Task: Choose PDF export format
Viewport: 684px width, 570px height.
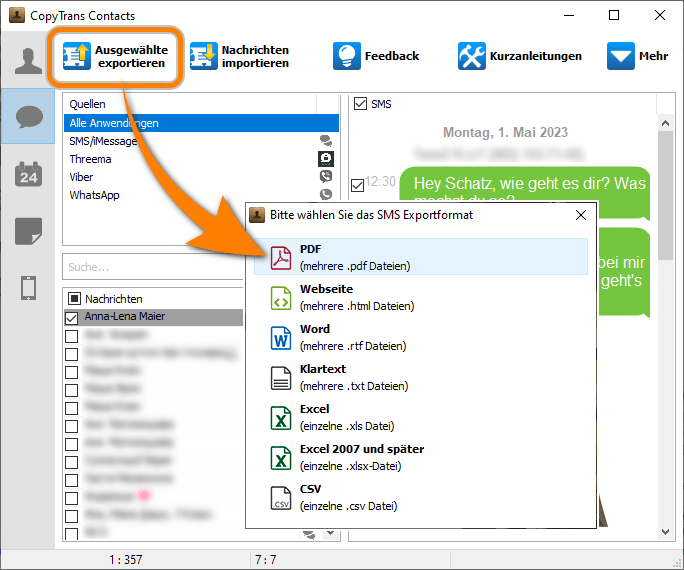Action: coord(421,257)
